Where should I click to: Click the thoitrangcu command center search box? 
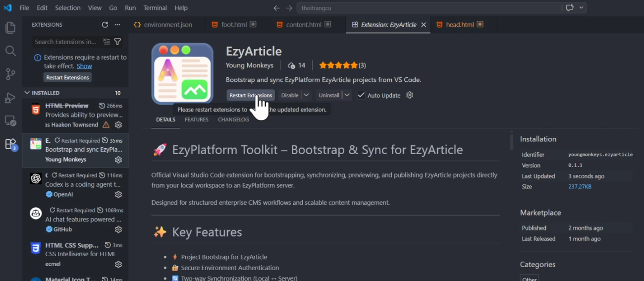point(429,8)
